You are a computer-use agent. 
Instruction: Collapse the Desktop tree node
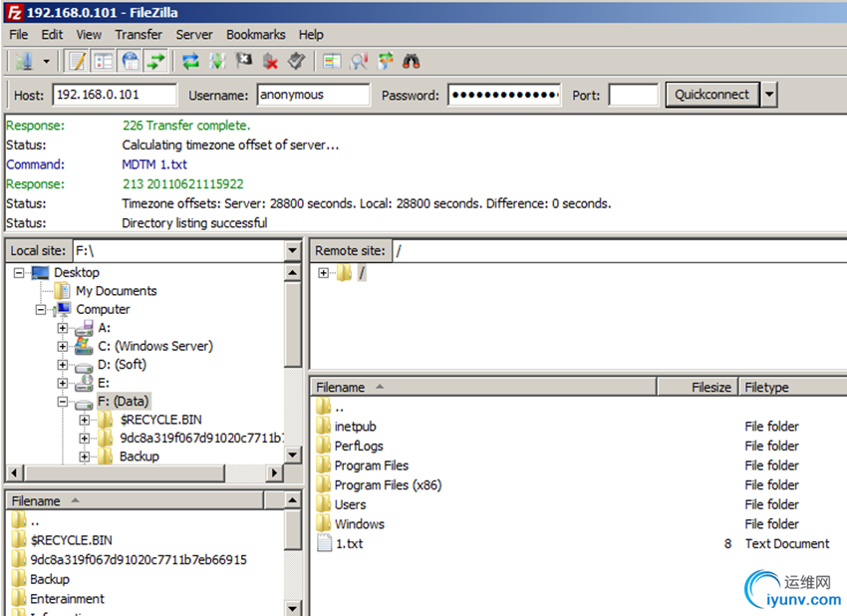pyautogui.click(x=19, y=273)
